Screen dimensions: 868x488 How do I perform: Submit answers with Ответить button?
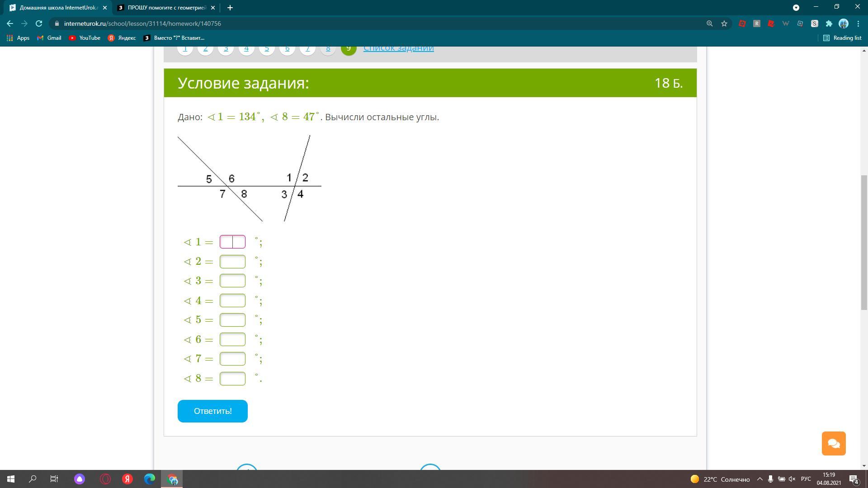(212, 411)
